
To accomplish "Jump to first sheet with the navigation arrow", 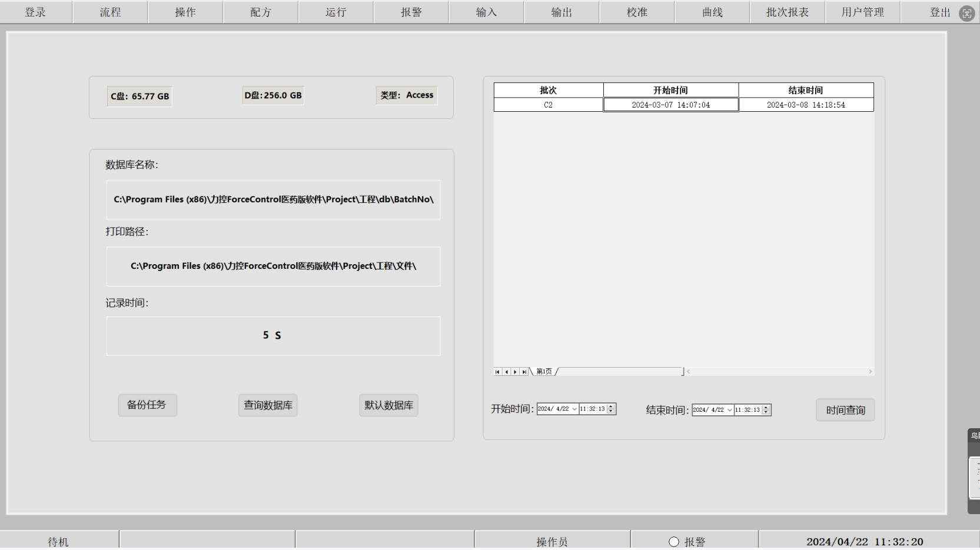I will click(497, 372).
